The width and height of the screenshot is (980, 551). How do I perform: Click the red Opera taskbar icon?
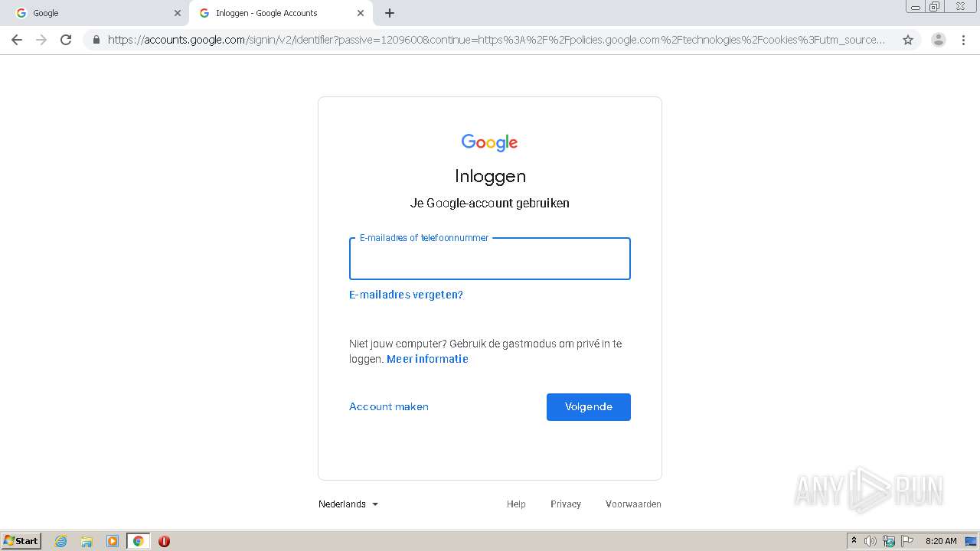[164, 541]
